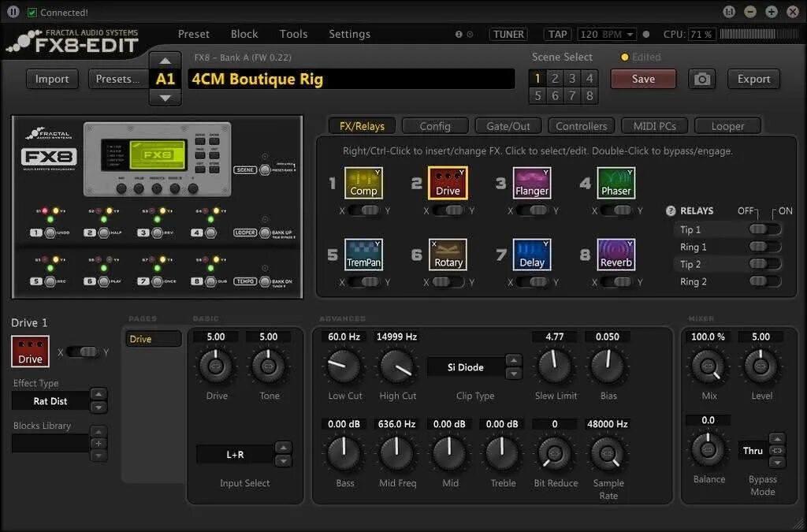Viewport: 807px width, 532px height.
Task: Switch the Ring 1 relay on
Action: pos(764,247)
